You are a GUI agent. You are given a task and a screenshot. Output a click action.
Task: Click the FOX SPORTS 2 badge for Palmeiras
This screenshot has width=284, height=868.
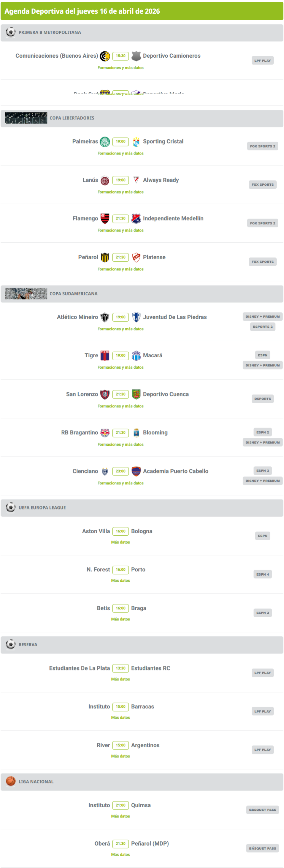pos(262,146)
